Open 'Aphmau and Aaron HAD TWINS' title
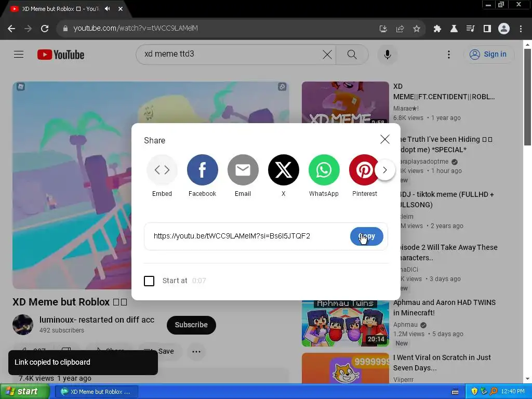 [x=445, y=308]
